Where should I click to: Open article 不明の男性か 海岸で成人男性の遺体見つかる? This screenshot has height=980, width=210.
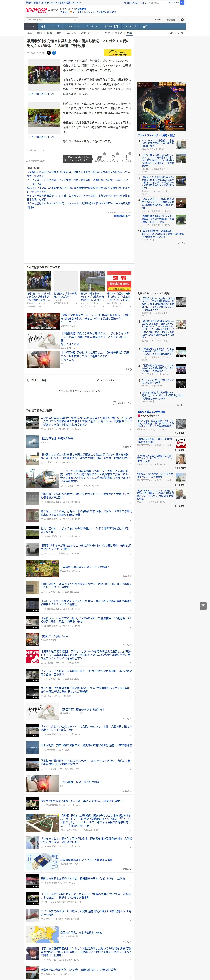click(x=86, y=586)
